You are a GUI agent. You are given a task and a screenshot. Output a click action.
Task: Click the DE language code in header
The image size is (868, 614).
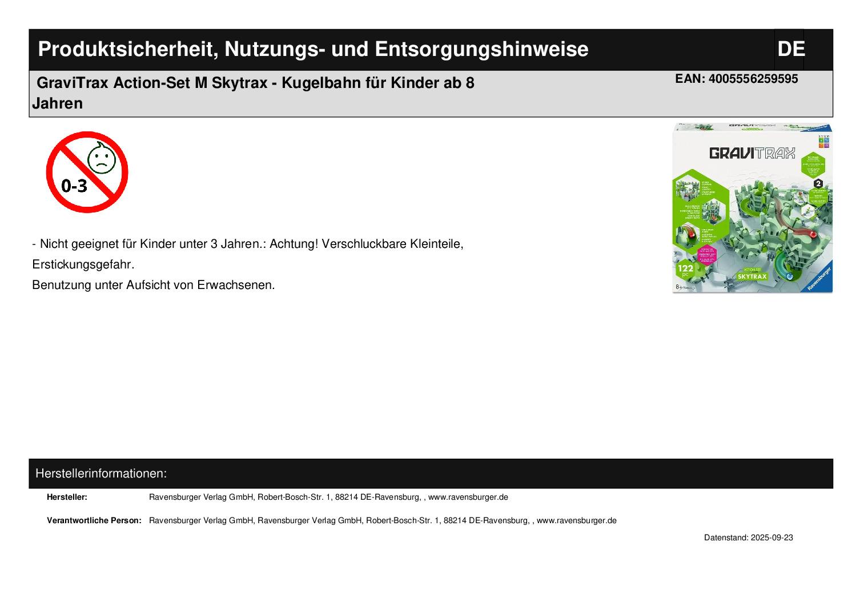tap(791, 49)
